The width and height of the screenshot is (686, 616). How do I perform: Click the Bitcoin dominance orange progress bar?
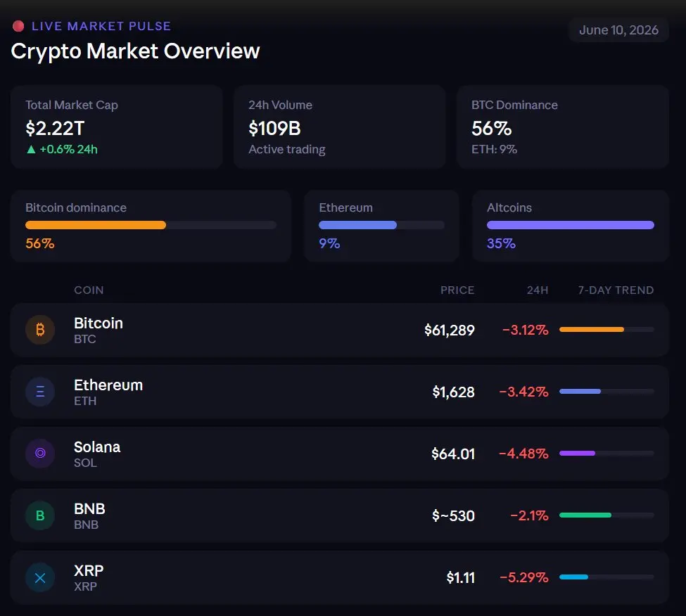(x=151, y=225)
